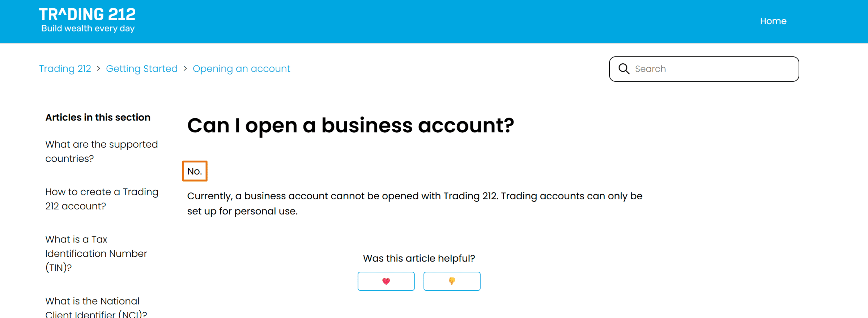Click the 'Was this article helpful?' text
The image size is (868, 318).
coord(419,258)
